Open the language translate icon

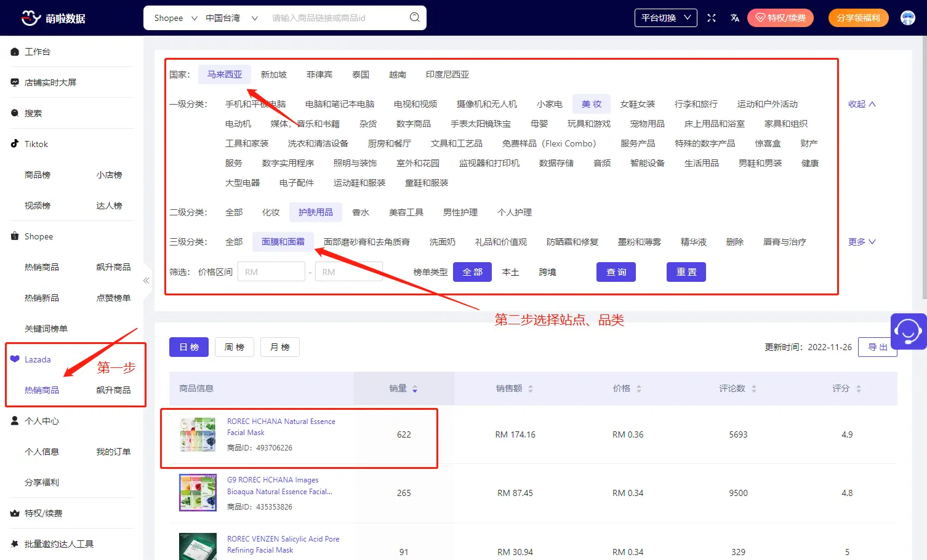pos(734,18)
